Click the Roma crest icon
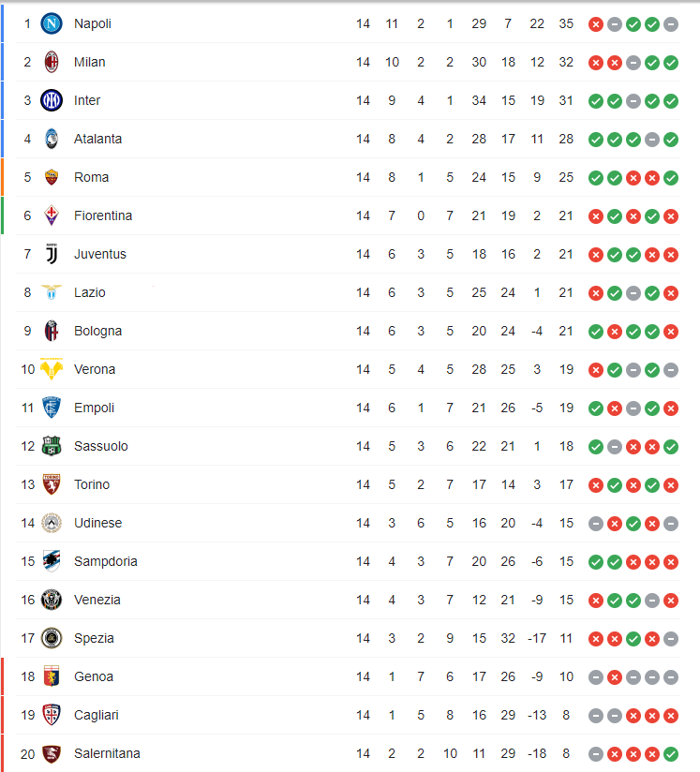The width and height of the screenshot is (700, 772). [x=52, y=177]
